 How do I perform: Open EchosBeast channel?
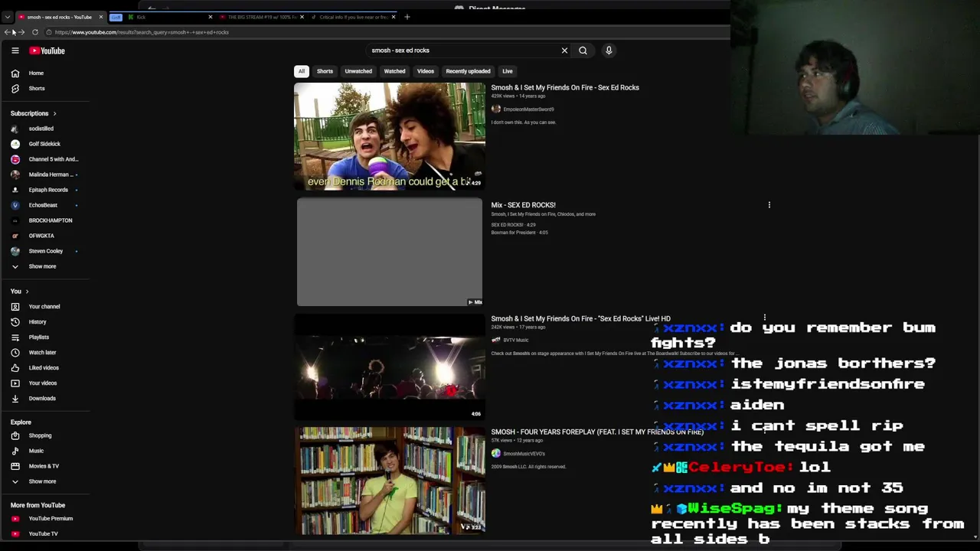pos(44,205)
